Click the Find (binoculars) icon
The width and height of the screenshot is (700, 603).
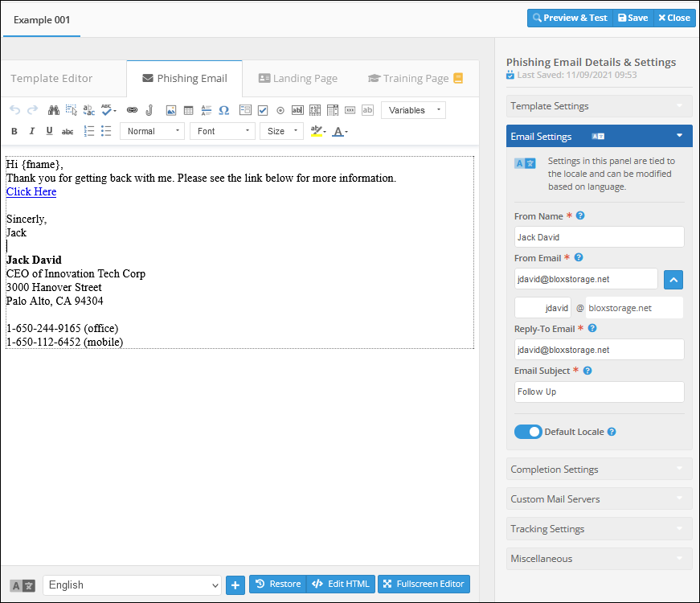[x=54, y=110]
